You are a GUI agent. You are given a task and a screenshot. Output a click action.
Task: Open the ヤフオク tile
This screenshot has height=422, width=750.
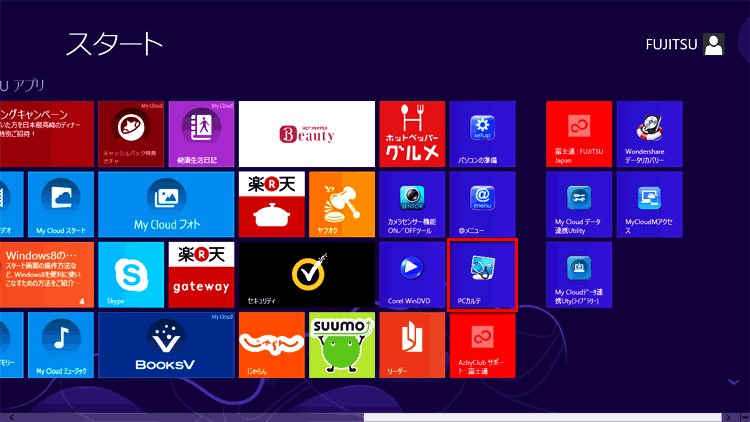pyautogui.click(x=342, y=204)
